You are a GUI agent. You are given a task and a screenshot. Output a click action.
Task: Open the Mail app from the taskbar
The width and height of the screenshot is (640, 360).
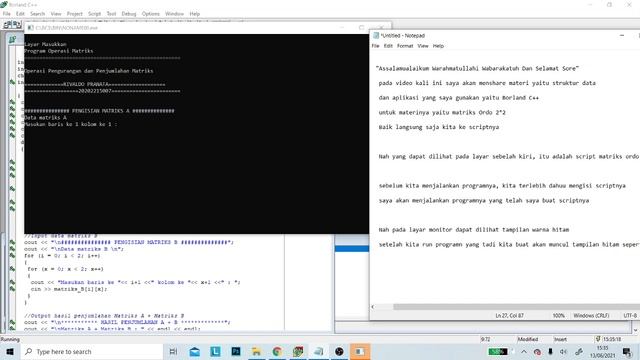tap(195, 351)
